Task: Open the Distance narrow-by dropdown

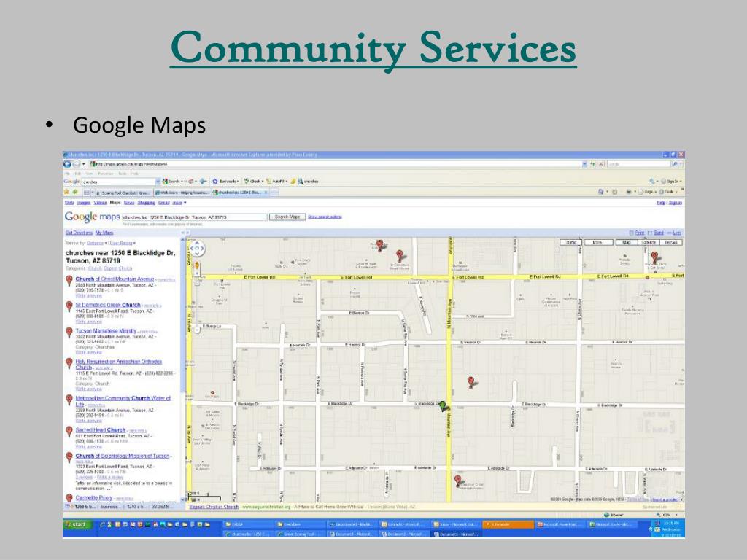Action: point(97,243)
